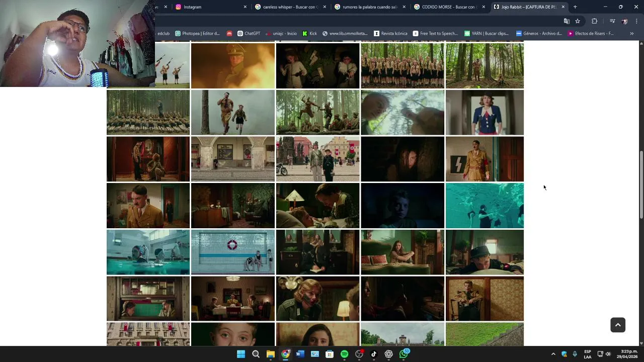Click the scroll-to-top arrow button
The width and height of the screenshot is (644, 362).
(618, 325)
